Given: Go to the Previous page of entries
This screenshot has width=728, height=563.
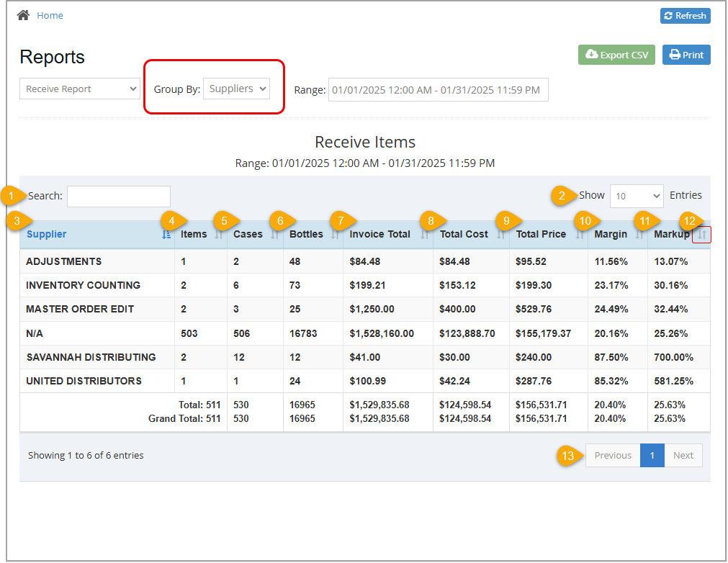Looking at the screenshot, I should click(612, 455).
